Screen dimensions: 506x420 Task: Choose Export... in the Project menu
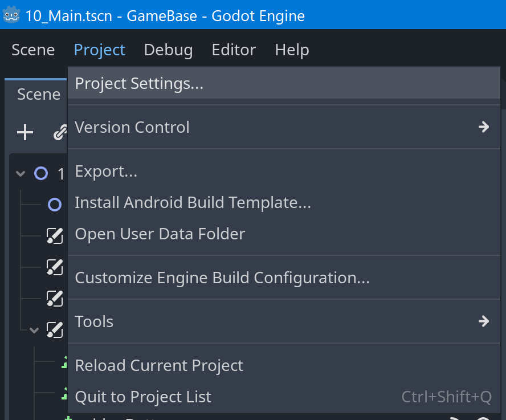point(106,171)
